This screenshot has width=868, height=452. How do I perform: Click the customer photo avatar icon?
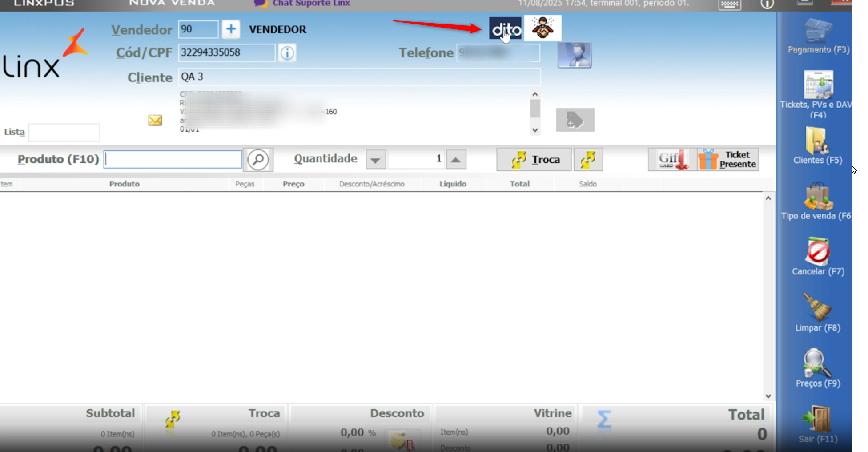575,55
